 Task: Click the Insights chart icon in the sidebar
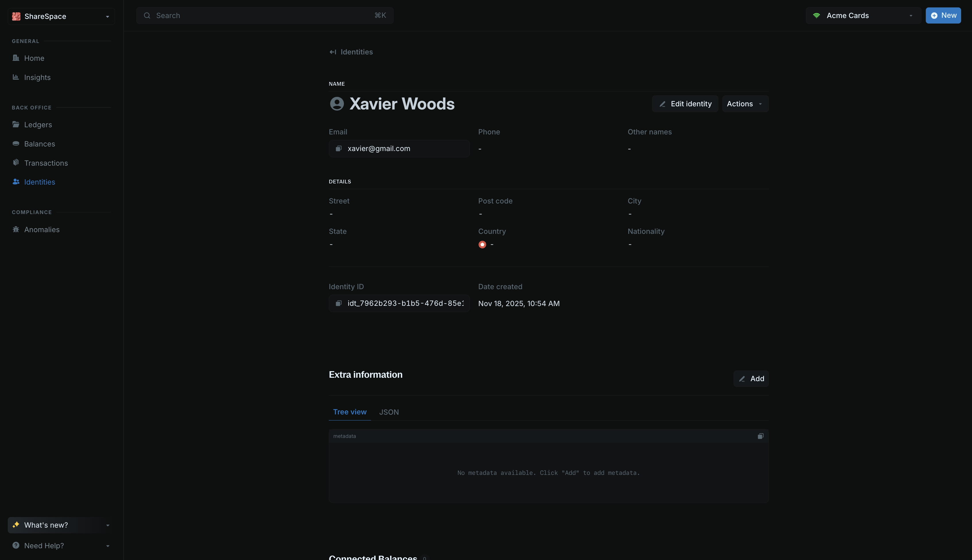pos(16,77)
